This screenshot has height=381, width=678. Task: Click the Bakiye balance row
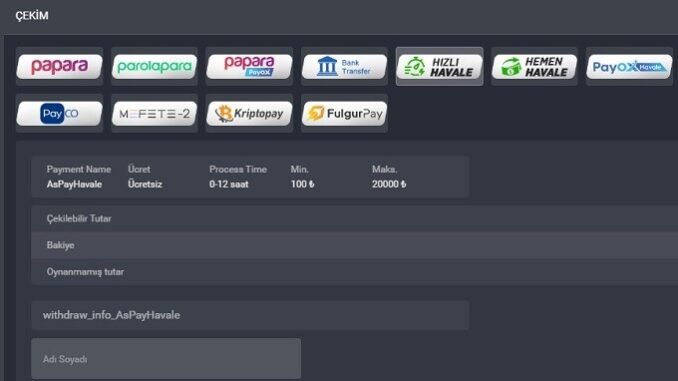pyautogui.click(x=355, y=245)
